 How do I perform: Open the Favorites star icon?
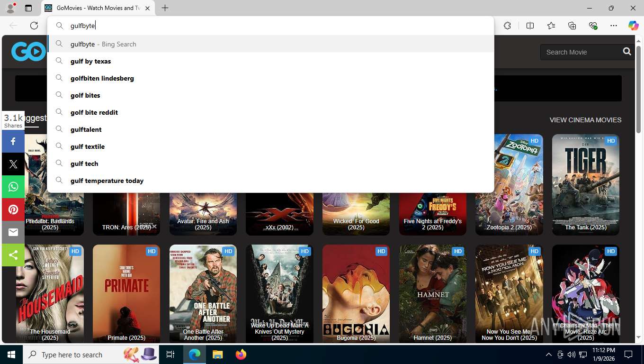pos(551,26)
